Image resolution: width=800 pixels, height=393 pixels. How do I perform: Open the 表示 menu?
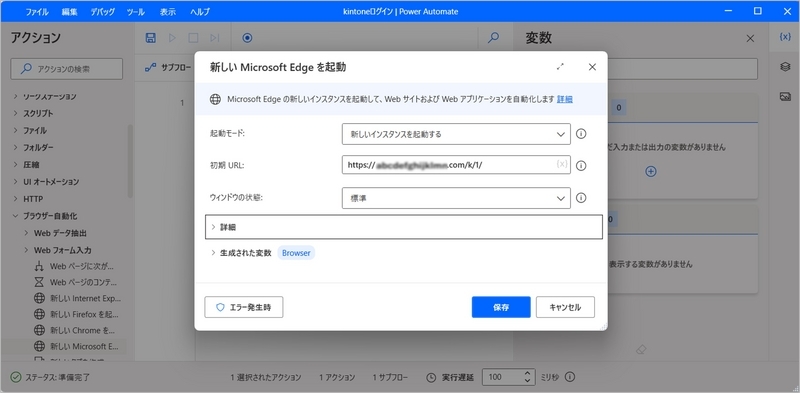click(x=167, y=11)
